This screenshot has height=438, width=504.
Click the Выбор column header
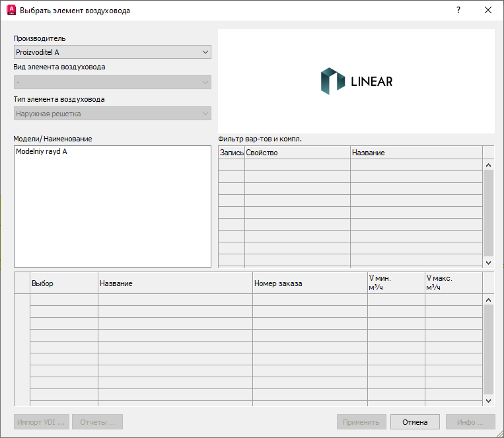coord(64,283)
